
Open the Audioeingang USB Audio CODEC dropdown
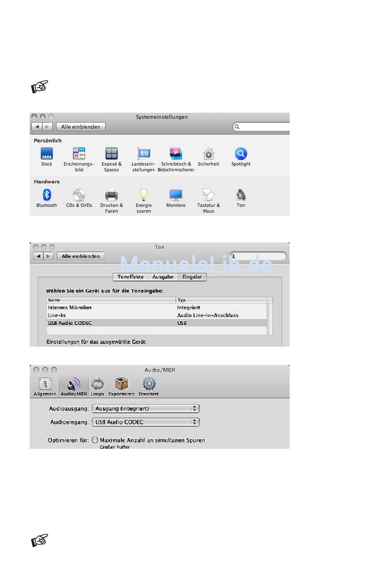[145, 422]
